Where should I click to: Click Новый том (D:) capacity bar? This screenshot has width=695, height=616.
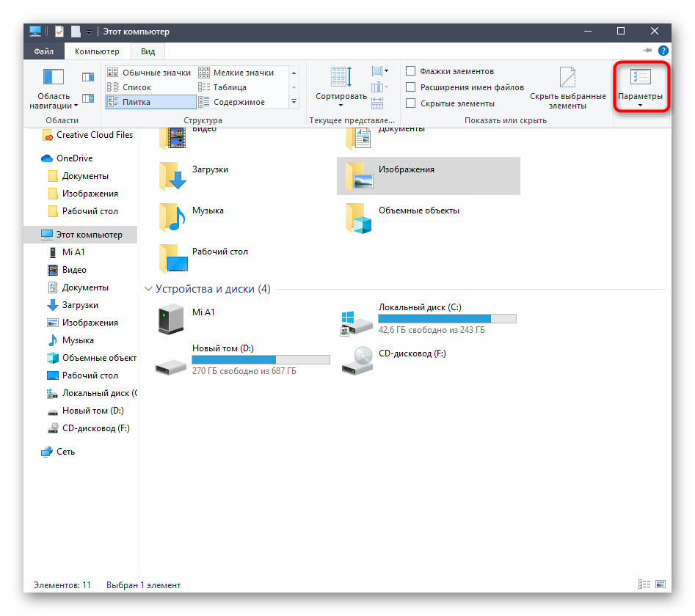(261, 359)
